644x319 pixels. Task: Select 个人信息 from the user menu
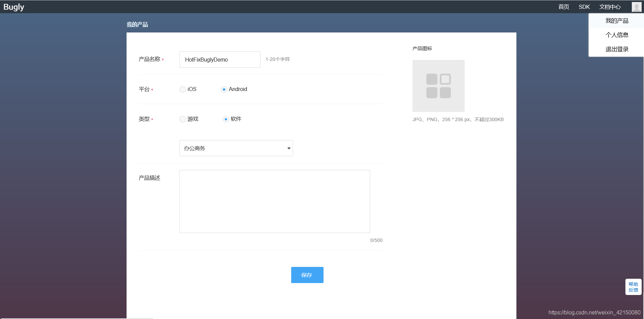[617, 35]
